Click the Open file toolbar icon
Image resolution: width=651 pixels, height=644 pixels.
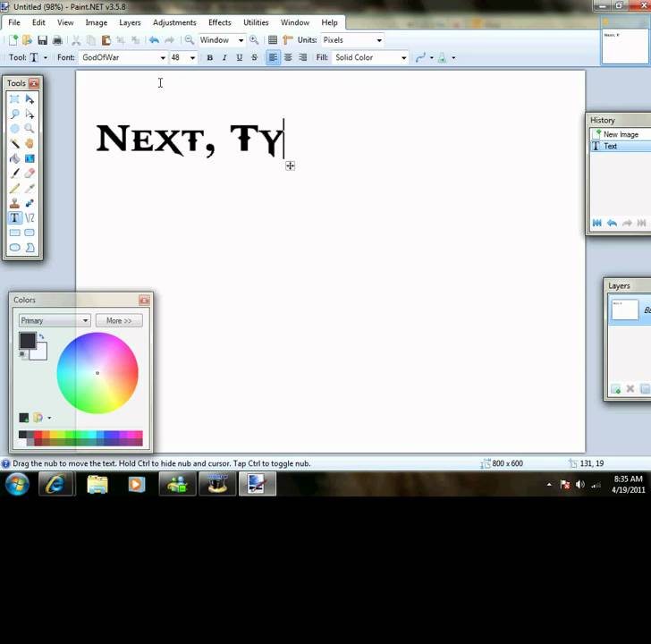(28, 40)
